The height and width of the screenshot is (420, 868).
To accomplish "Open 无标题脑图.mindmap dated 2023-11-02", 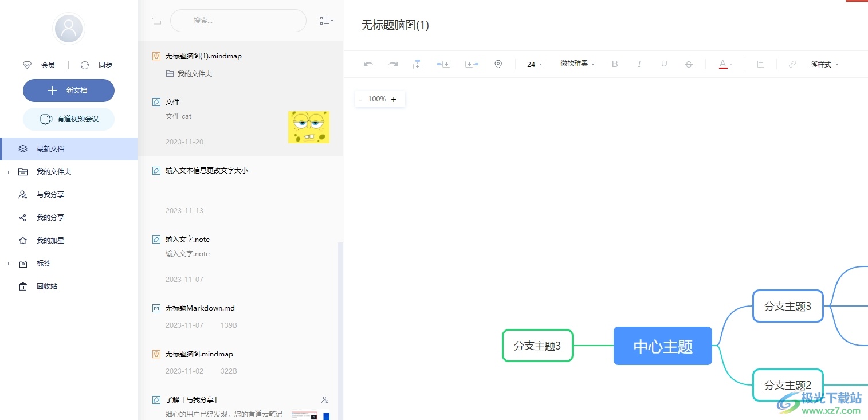I will pos(199,354).
